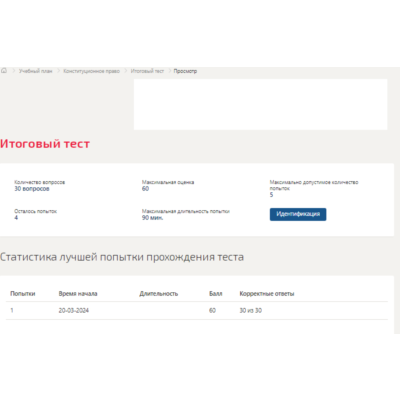Click the Количество вопросов label
This screenshot has width=400, height=400.
[40, 182]
